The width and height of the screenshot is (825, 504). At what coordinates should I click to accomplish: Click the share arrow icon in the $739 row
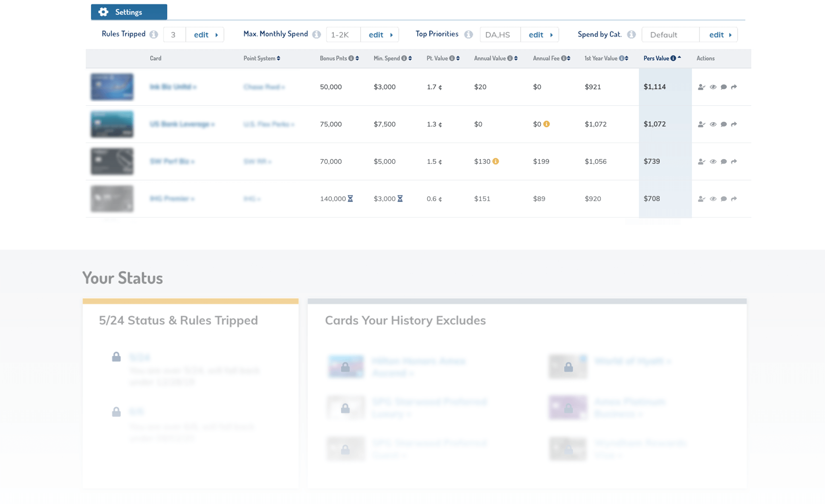(x=734, y=162)
